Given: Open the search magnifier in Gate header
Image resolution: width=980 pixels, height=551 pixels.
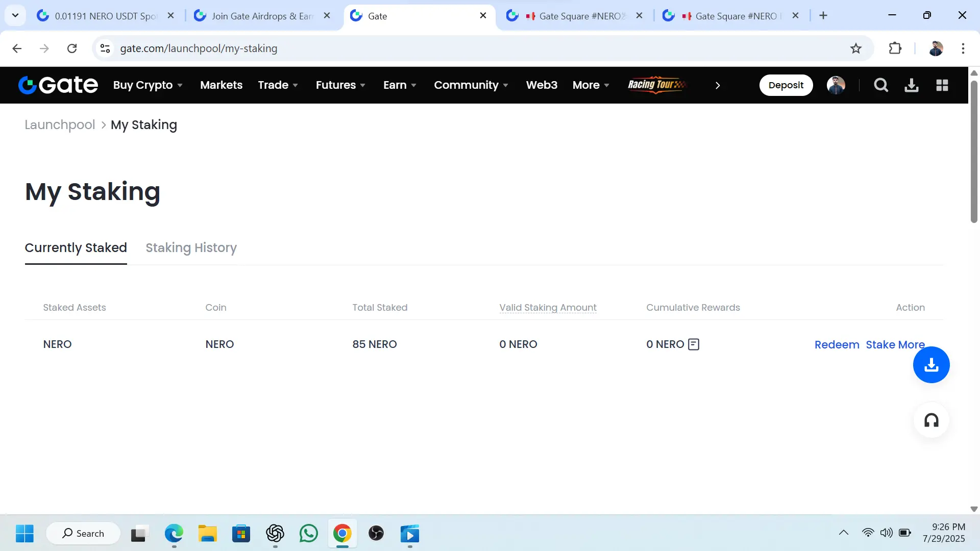Looking at the screenshot, I should 881,85.
